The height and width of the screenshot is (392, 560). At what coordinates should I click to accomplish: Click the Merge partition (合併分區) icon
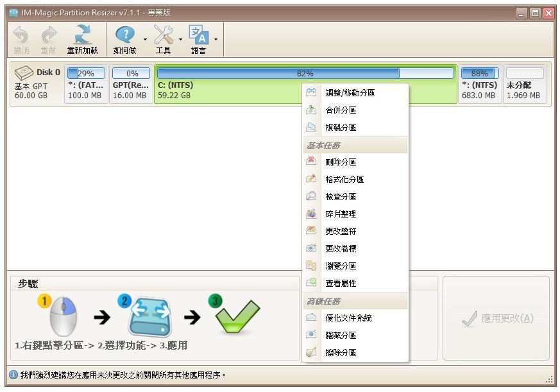311,110
